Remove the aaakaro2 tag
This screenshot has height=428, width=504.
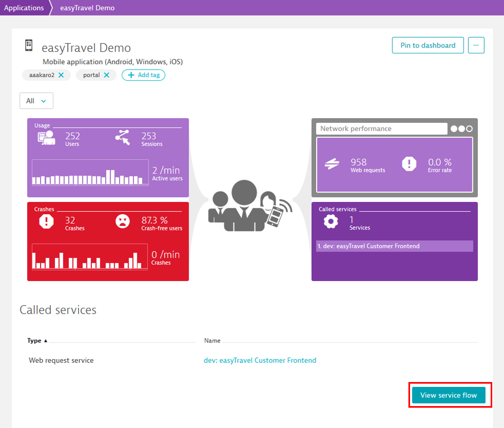coord(61,75)
